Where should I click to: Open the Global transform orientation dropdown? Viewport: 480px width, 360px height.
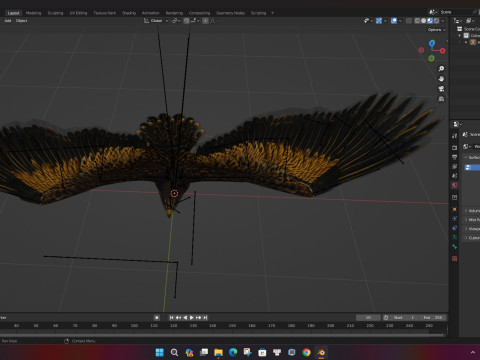pyautogui.click(x=156, y=21)
